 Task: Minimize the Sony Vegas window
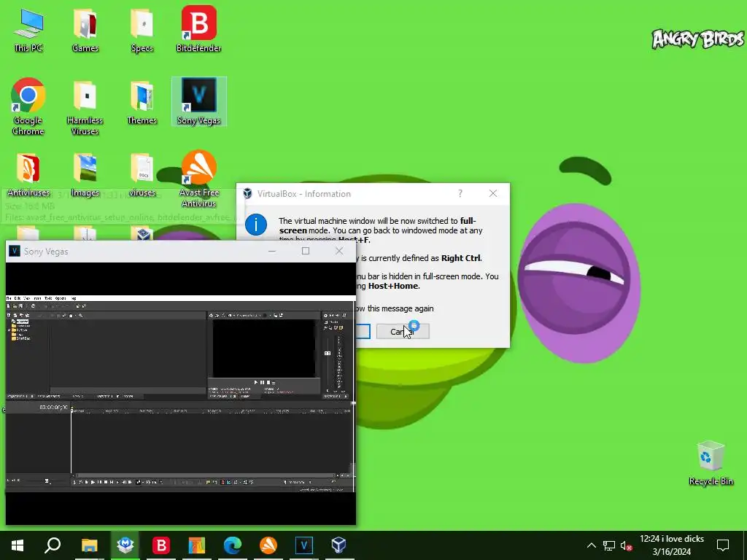pos(272,251)
